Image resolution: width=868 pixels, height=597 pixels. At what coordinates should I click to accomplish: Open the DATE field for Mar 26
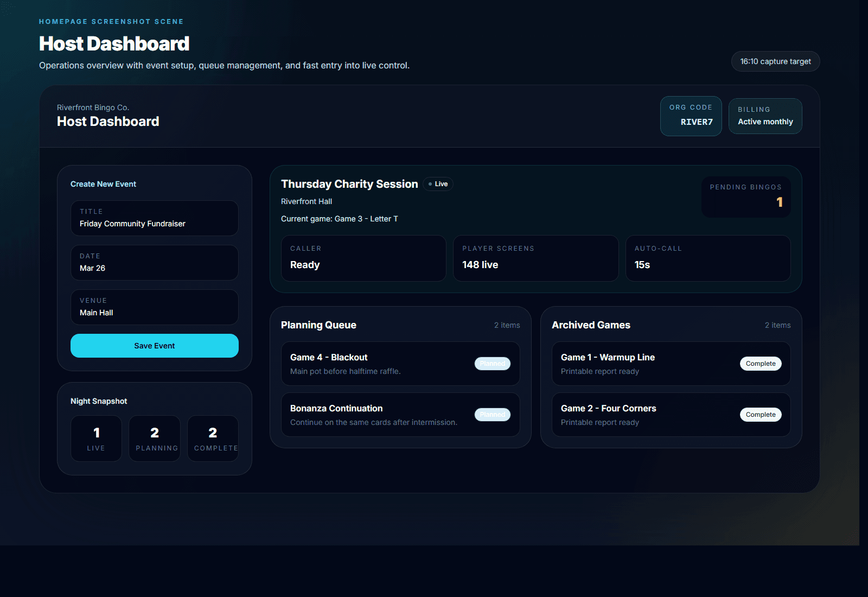click(x=154, y=263)
